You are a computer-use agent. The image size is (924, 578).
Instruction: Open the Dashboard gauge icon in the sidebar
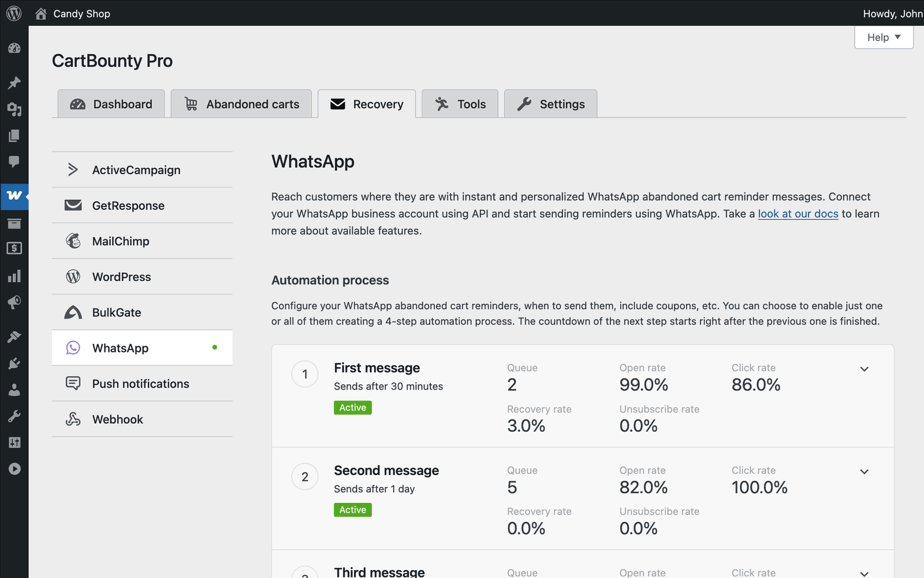[x=14, y=49]
